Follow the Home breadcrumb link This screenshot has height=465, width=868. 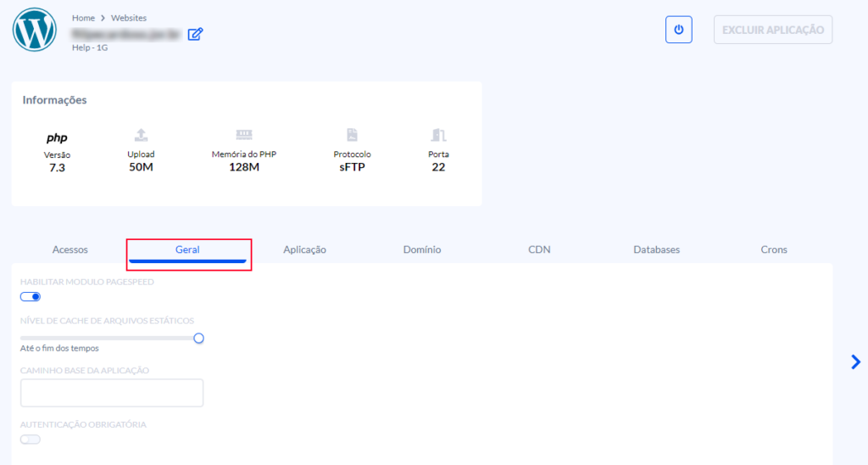(x=83, y=18)
